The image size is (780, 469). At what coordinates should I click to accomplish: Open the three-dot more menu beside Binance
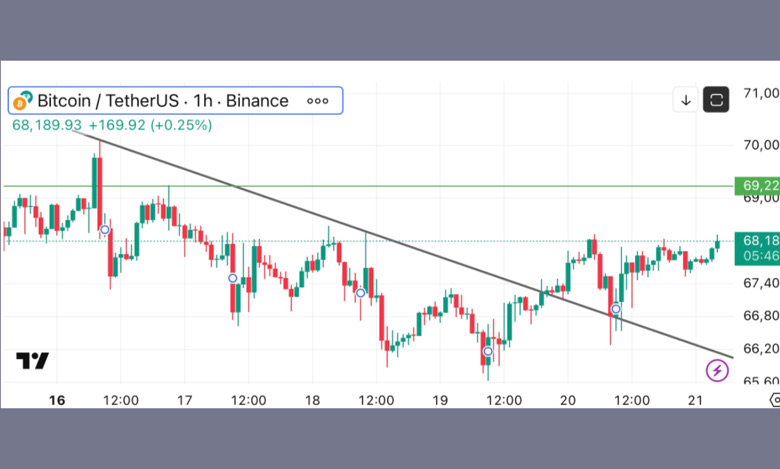pyautogui.click(x=317, y=100)
